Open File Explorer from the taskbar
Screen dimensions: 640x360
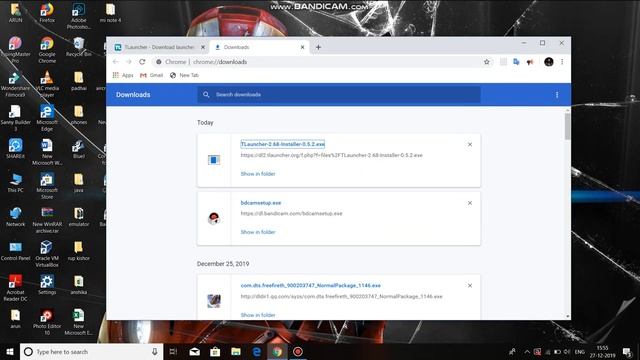236,351
